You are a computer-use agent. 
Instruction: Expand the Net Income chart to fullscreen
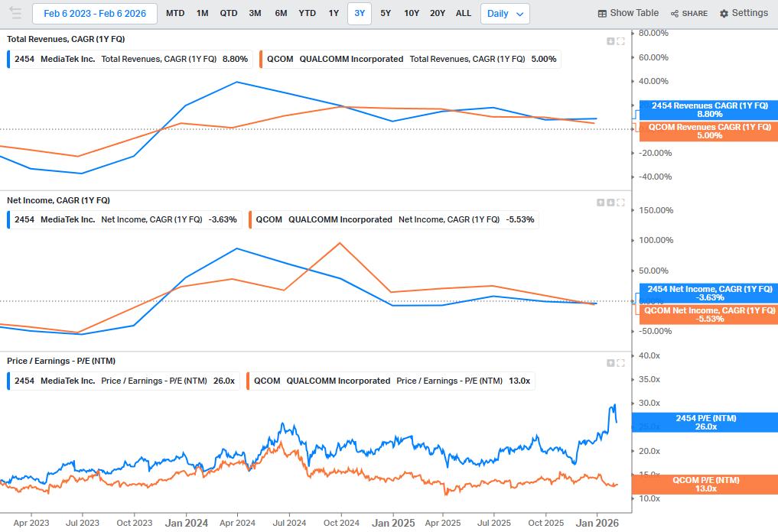pos(621,203)
